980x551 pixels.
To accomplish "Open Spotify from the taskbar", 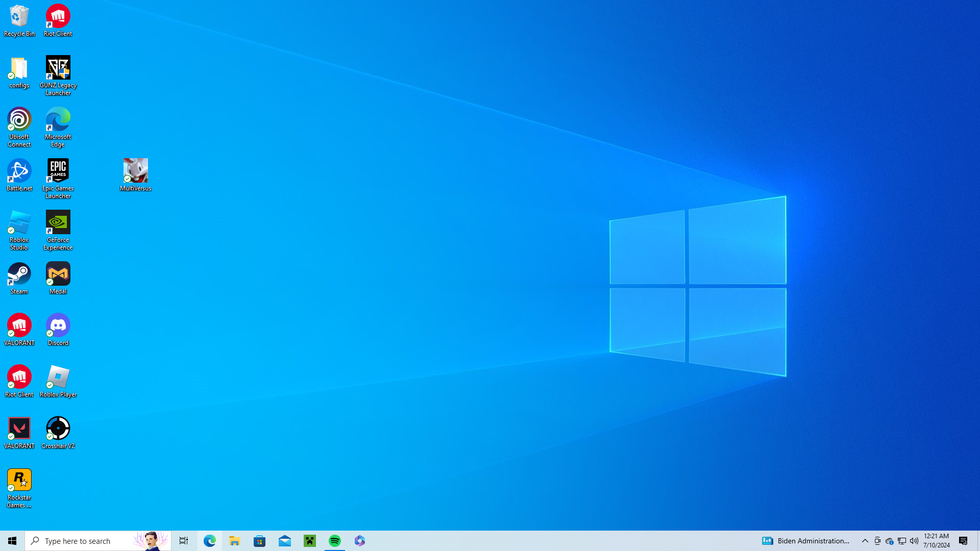I will [335, 541].
